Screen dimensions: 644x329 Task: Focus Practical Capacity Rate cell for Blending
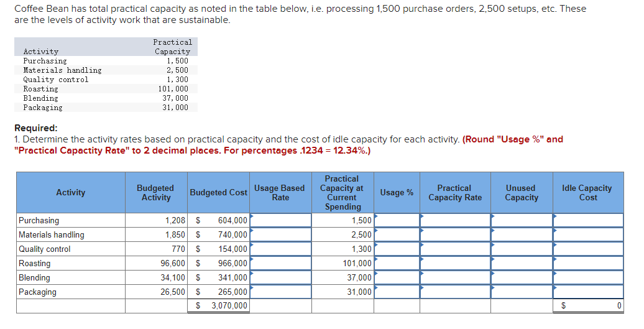(455, 277)
